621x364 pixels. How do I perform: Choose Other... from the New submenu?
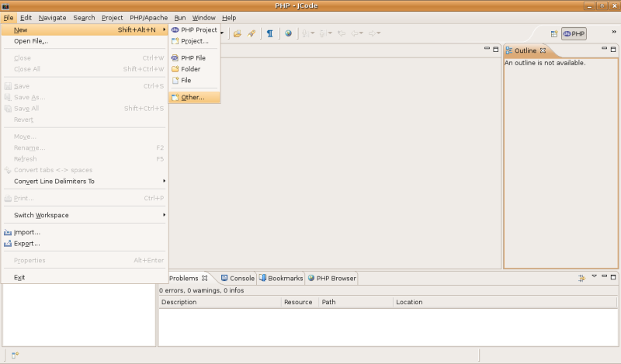point(193,97)
